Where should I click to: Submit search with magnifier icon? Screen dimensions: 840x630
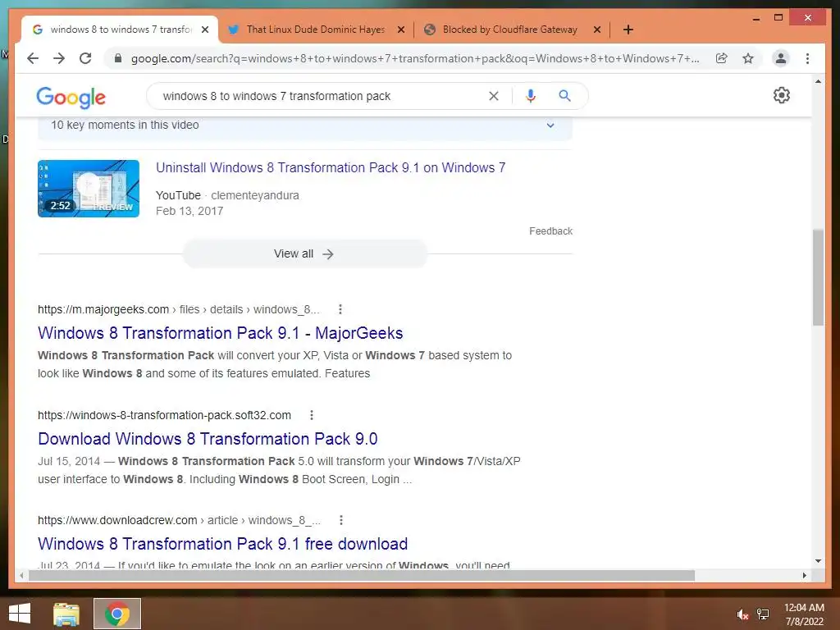coord(564,96)
